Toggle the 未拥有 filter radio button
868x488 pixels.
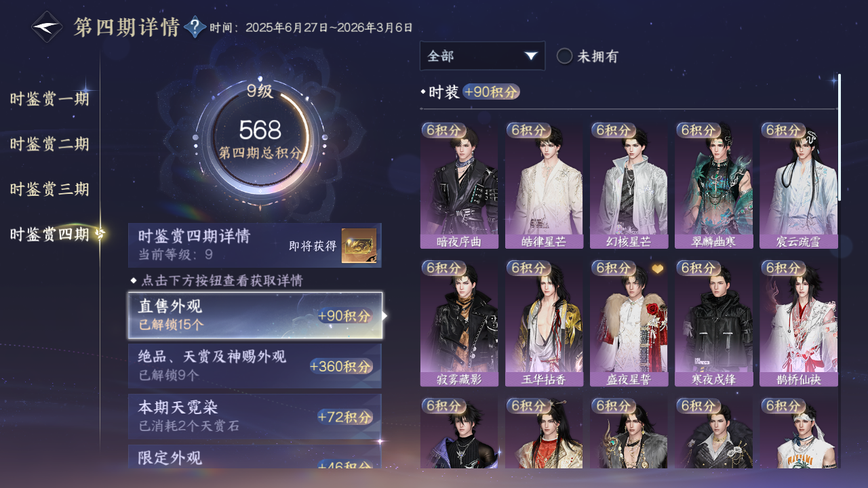[564, 56]
